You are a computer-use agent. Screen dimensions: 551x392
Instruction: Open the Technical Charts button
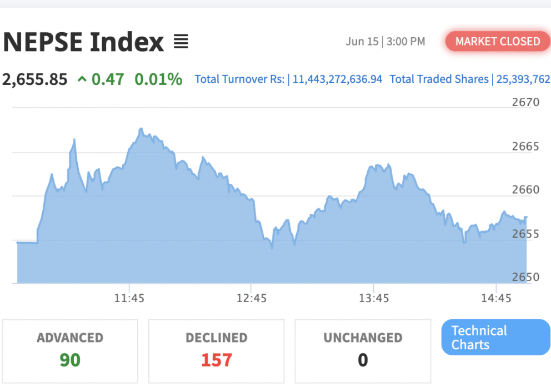495,337
